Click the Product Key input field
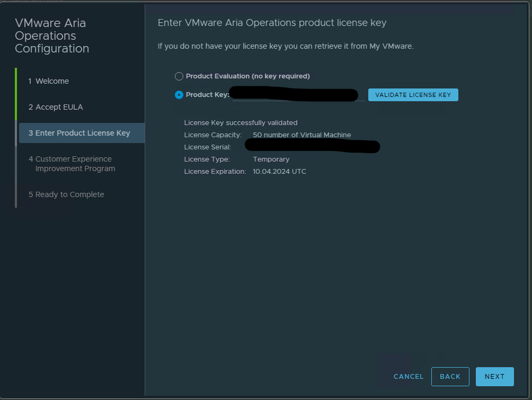Screen dimensions: 532x400 (x=297, y=95)
